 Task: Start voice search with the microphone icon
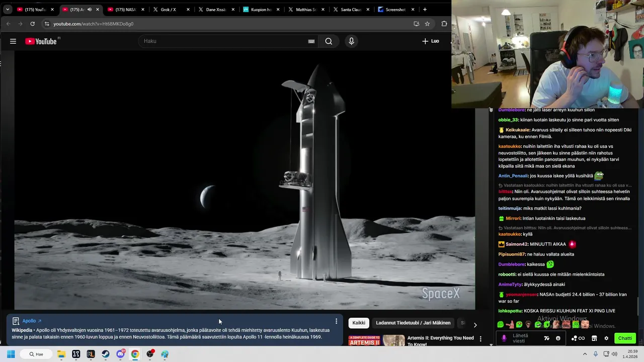point(352,41)
